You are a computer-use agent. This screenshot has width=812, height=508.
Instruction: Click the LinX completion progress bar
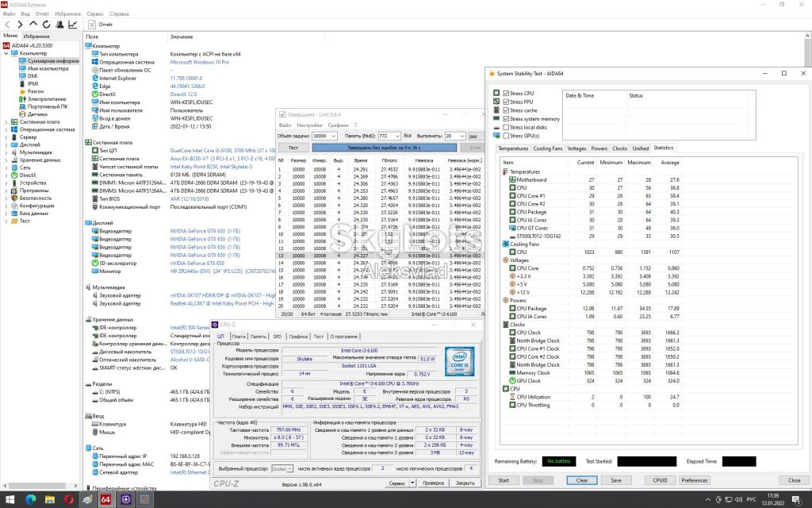[x=385, y=148]
